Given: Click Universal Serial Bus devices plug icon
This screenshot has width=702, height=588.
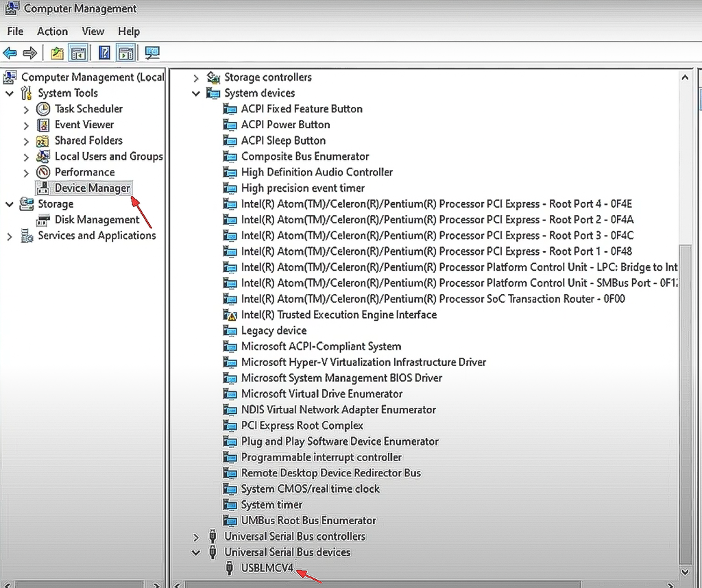Looking at the screenshot, I should tap(213, 552).
